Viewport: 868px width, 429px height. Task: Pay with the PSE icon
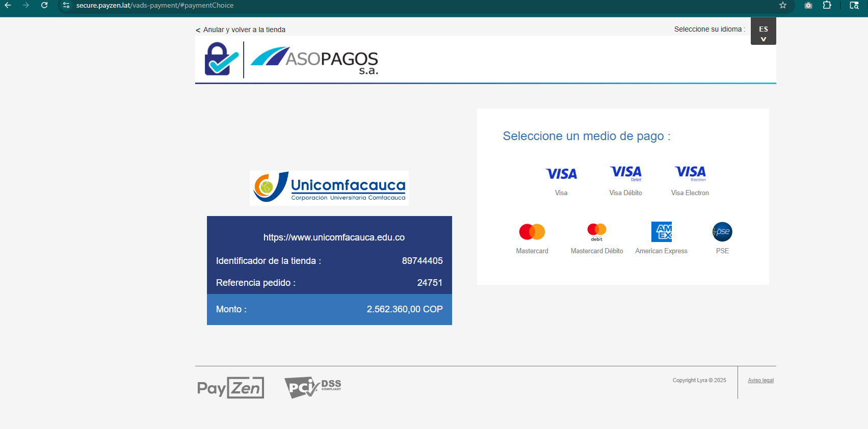pyautogui.click(x=722, y=232)
